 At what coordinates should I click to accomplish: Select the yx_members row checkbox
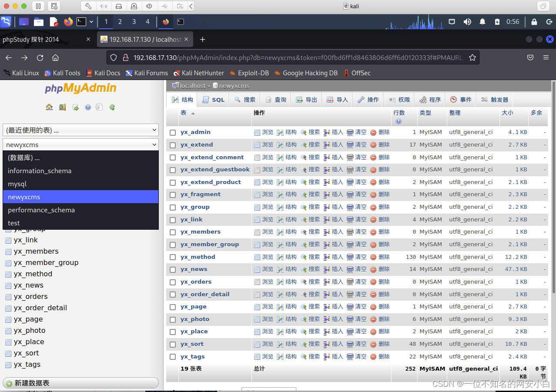(x=173, y=232)
